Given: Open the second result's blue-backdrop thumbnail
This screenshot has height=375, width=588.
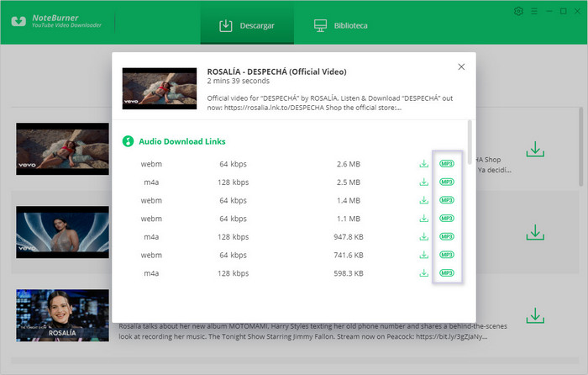Looking at the screenshot, I should click(x=63, y=232).
